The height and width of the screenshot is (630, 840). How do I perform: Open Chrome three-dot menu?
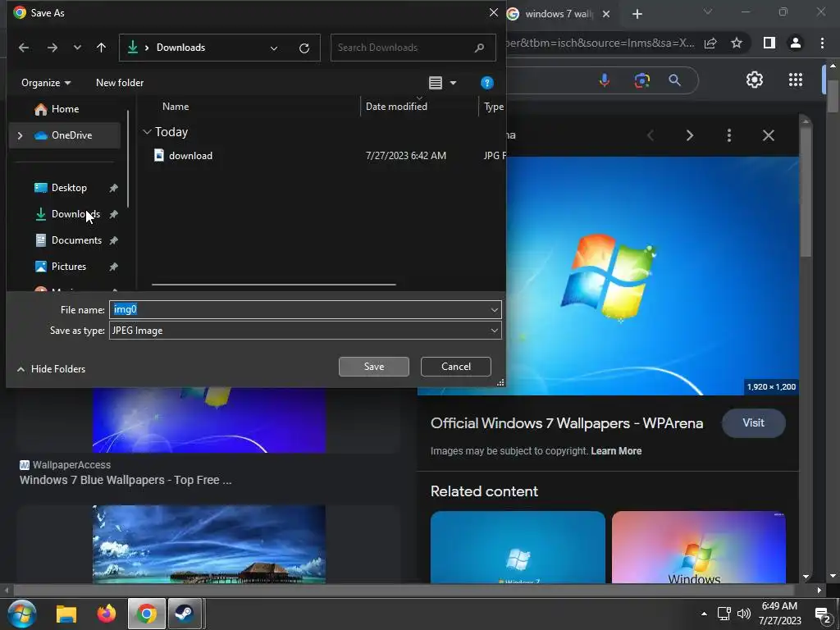coord(822,43)
